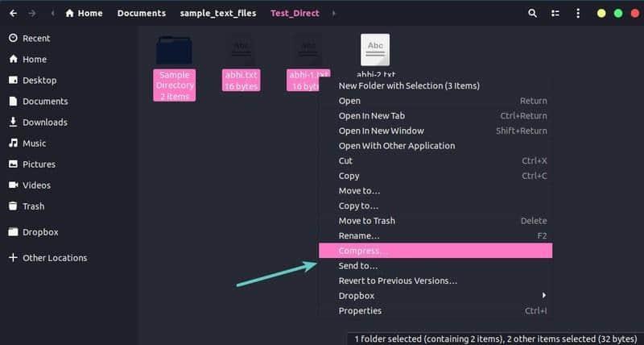Open the Recent sidebar location

pos(35,38)
